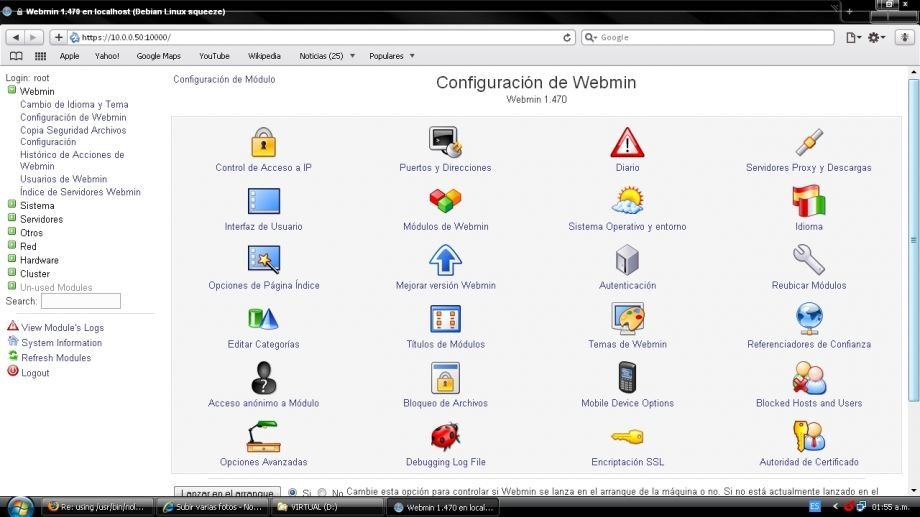Open the Control de Acceso a IP padlock icon
This screenshot has width=920, height=517.
(263, 142)
